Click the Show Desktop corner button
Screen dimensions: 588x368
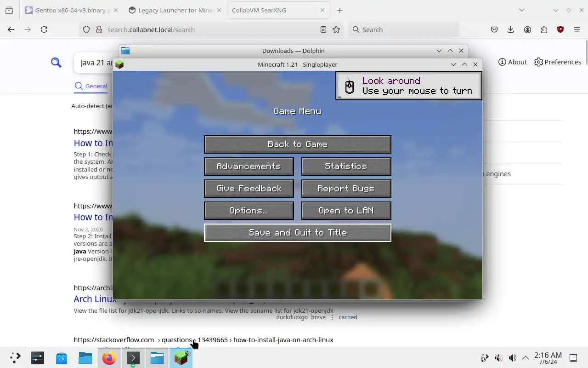point(573,358)
